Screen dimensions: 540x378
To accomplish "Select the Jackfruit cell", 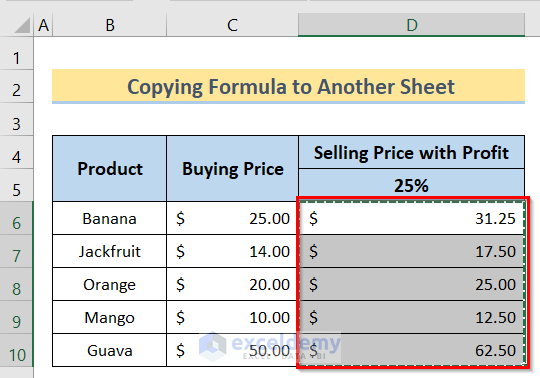I will click(x=110, y=251).
